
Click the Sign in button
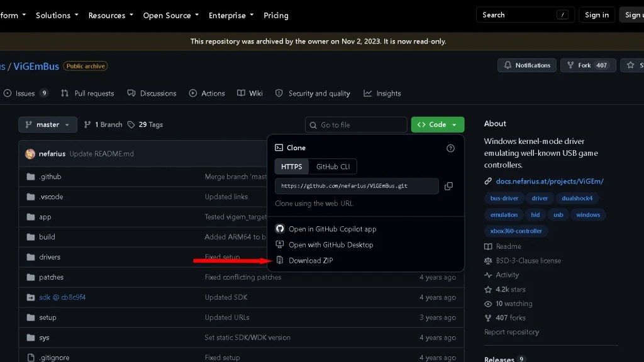click(x=596, y=15)
